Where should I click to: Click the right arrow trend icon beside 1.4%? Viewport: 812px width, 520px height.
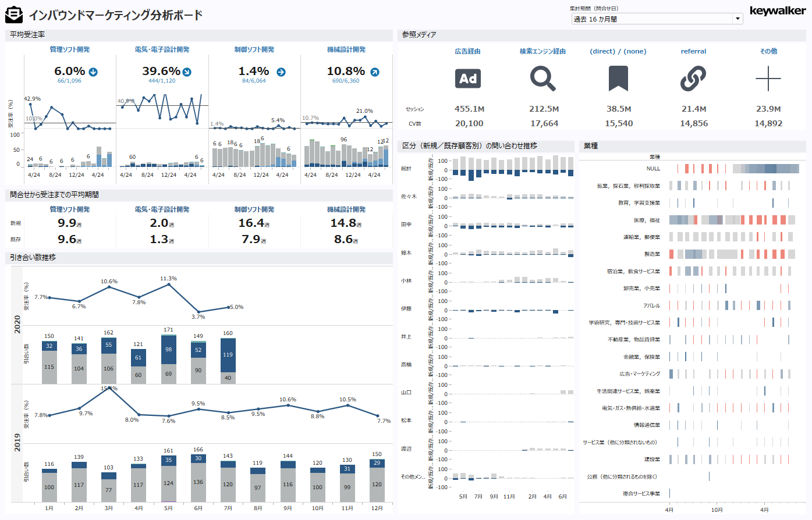[x=281, y=72]
